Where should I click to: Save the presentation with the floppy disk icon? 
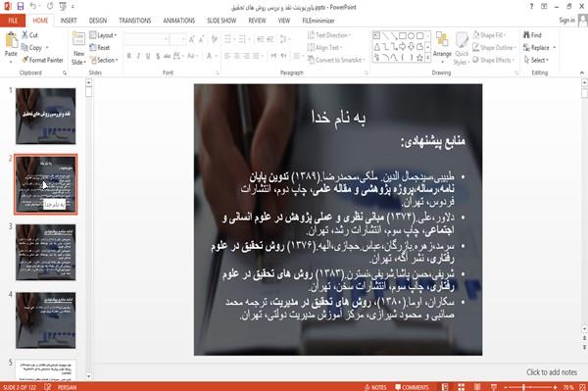click(21, 6)
